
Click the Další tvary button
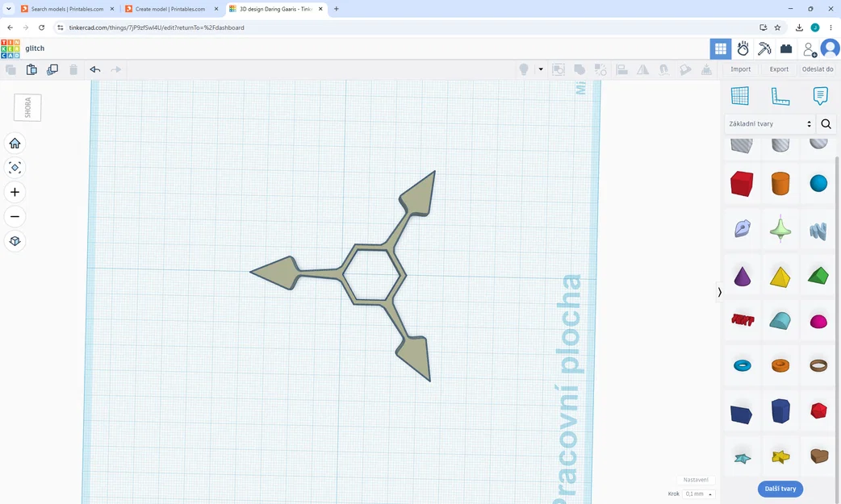(780, 489)
